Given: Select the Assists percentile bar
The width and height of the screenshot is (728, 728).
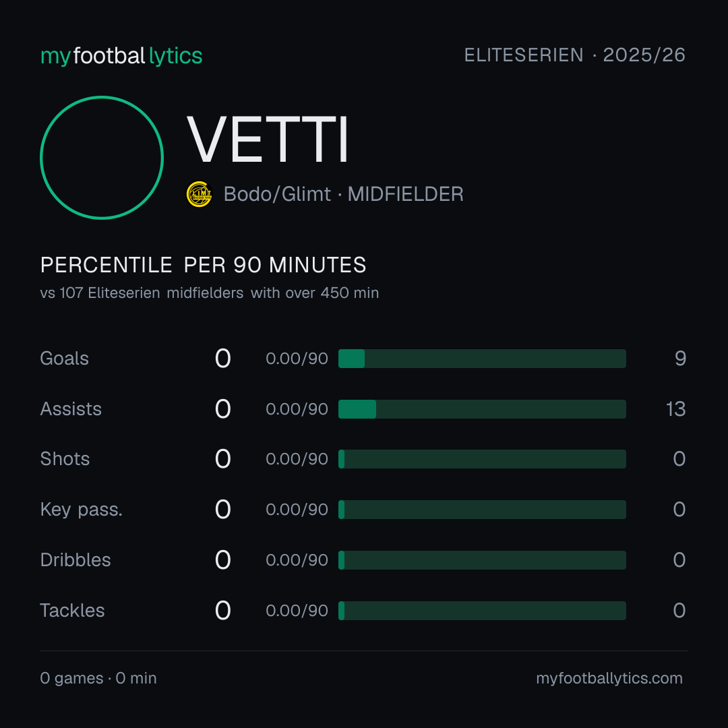Looking at the screenshot, I should tap(482, 409).
